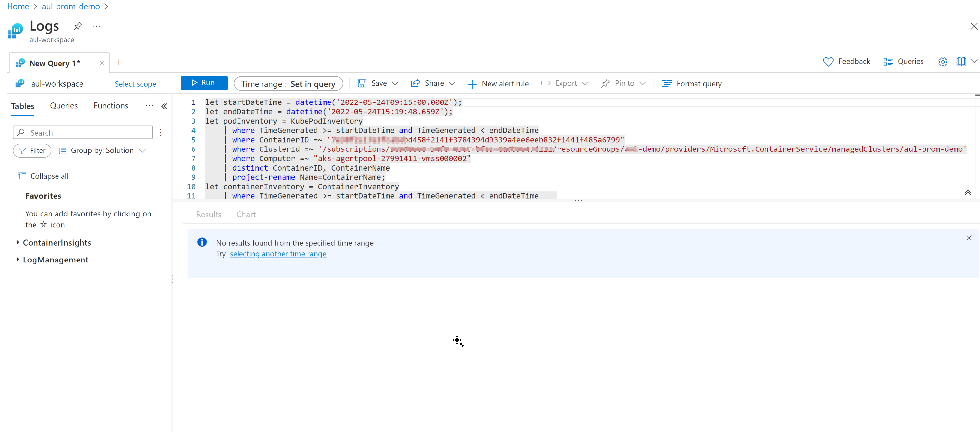
Task: Run the current query
Action: (x=204, y=83)
